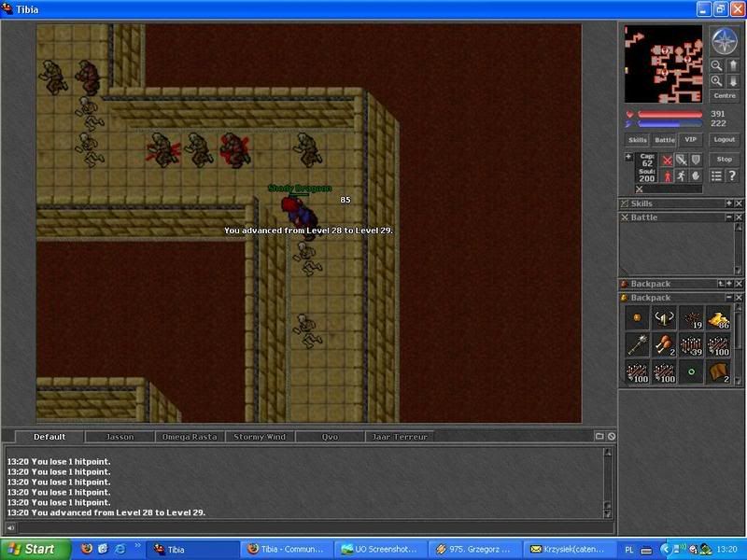Close the Skills panel
Viewport: 747px width, 560px height.
tap(739, 203)
